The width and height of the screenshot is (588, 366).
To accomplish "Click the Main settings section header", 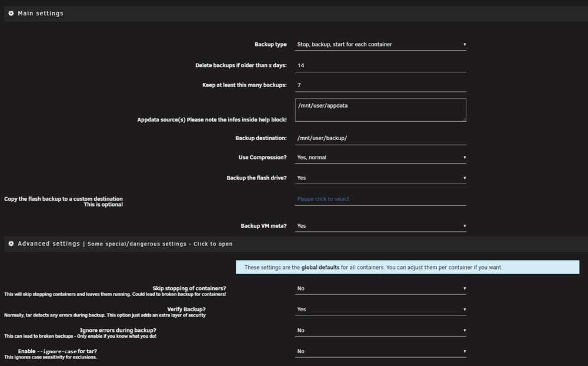I will coord(296,14).
